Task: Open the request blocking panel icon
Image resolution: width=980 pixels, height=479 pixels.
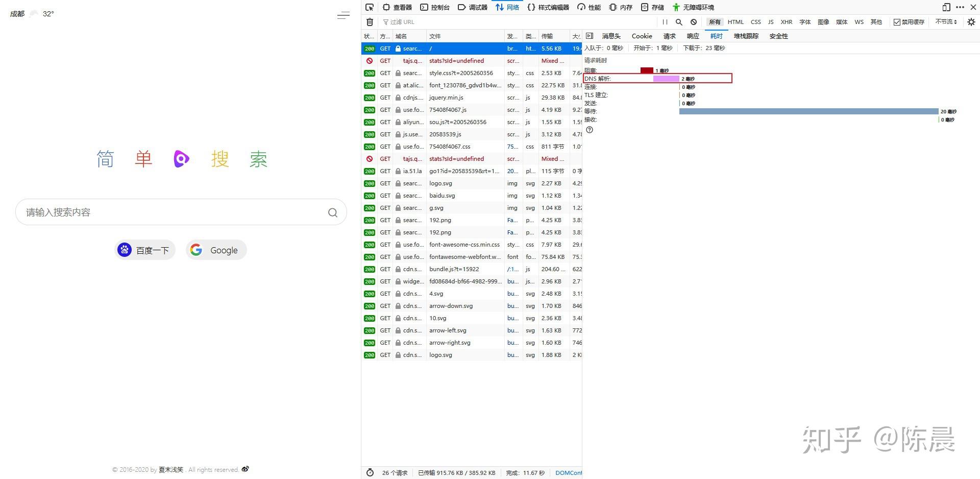Action: (694, 22)
